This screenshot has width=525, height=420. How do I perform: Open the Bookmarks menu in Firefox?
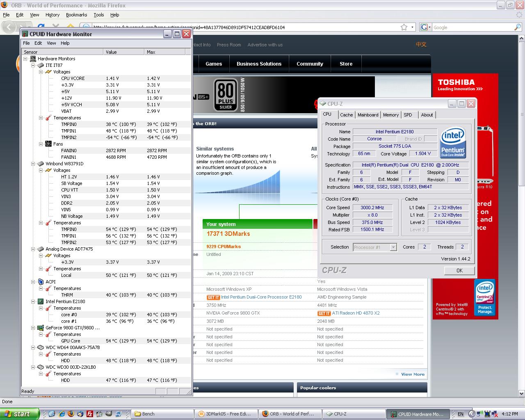(76, 15)
